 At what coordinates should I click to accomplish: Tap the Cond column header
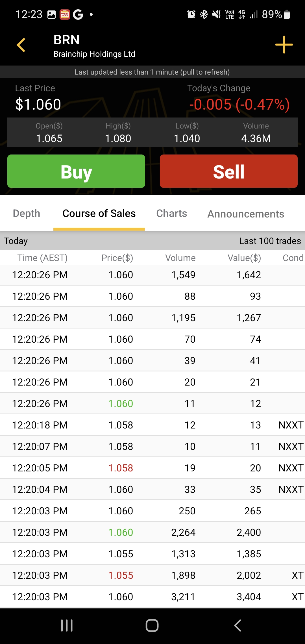(293, 258)
